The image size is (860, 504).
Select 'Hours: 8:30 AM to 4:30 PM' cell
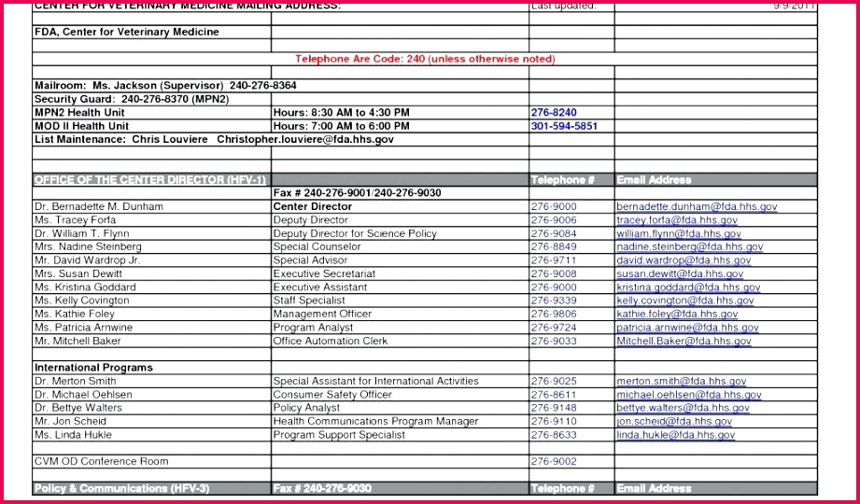(x=400, y=112)
